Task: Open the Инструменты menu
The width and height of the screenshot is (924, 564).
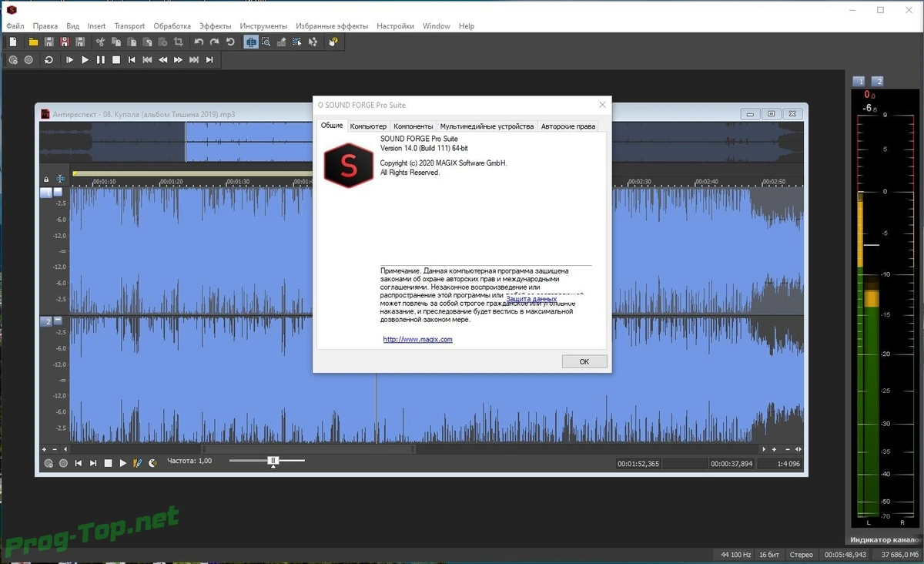Action: point(263,26)
